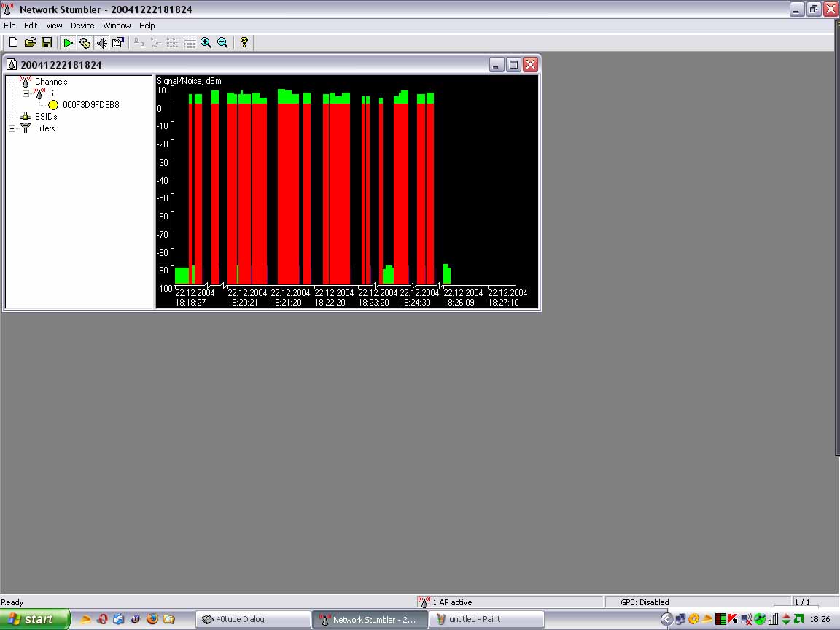This screenshot has height=630, width=840.
Task: Click the New document toolbar icon
Action: [x=13, y=43]
